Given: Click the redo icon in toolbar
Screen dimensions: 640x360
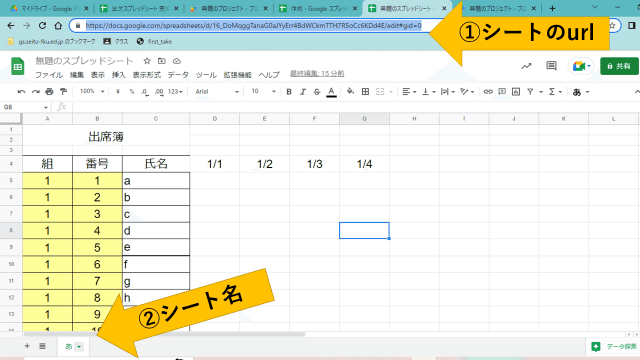Looking at the screenshot, I should tap(36, 92).
